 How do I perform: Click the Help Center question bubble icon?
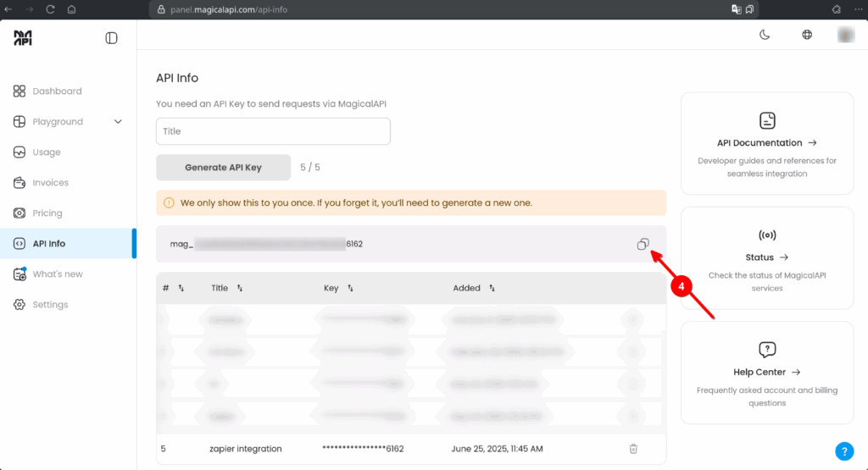(767, 350)
